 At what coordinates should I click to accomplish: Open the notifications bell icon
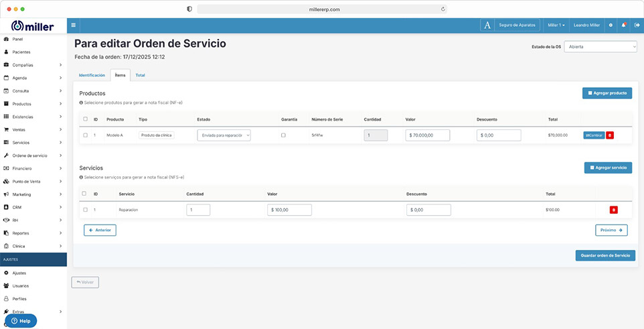(x=623, y=25)
